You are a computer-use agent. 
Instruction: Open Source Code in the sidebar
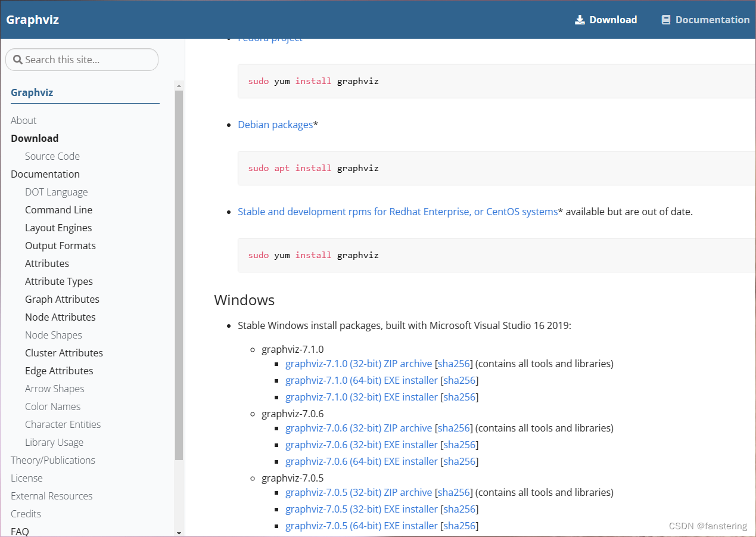pos(52,156)
